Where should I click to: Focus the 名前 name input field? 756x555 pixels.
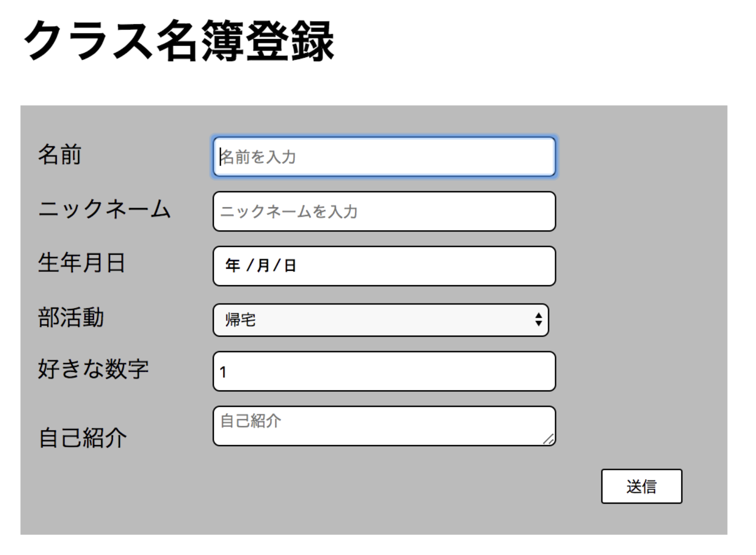pos(383,157)
